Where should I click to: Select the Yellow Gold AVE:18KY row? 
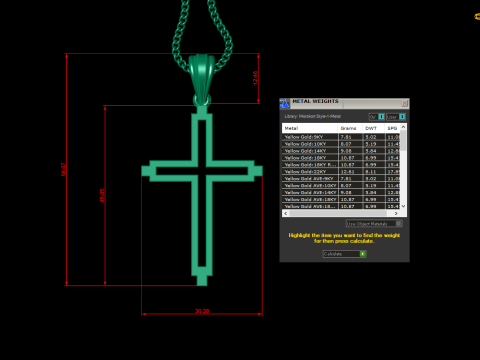coord(341,199)
